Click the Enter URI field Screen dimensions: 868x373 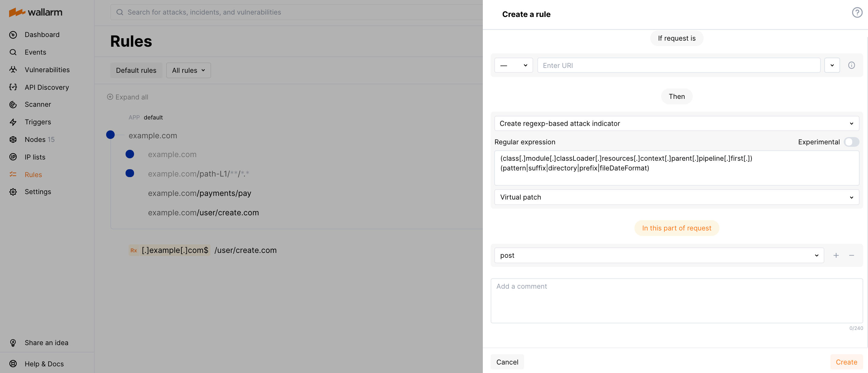(679, 66)
